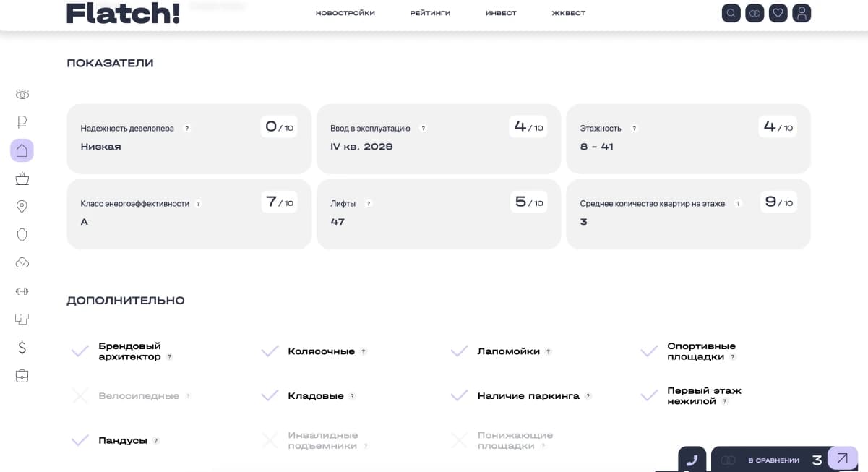Click the Низкая reliability value
868x472 pixels.
[101, 147]
